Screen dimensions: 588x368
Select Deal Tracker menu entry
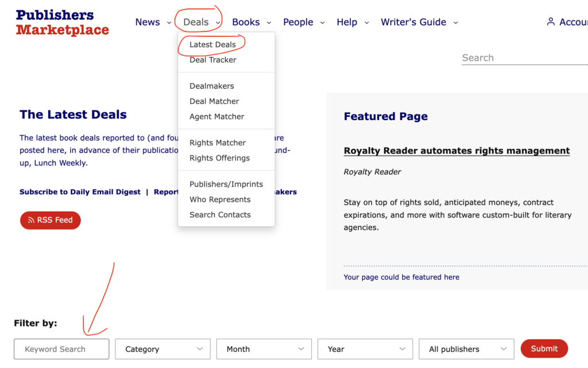tap(211, 60)
